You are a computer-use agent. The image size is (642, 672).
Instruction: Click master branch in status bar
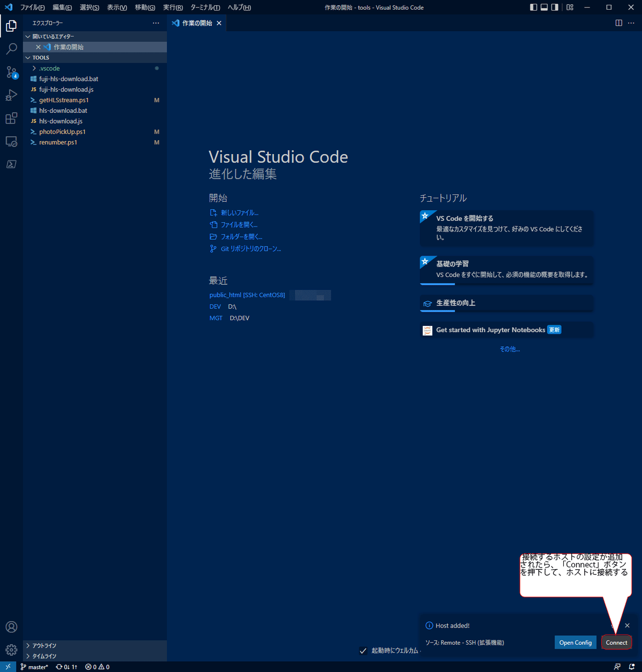click(34, 667)
